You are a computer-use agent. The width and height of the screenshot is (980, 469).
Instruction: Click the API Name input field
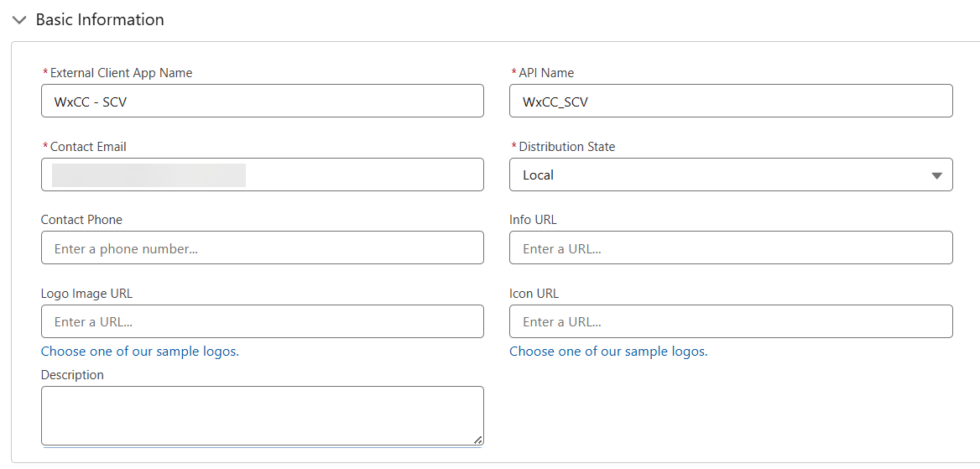pos(731,101)
